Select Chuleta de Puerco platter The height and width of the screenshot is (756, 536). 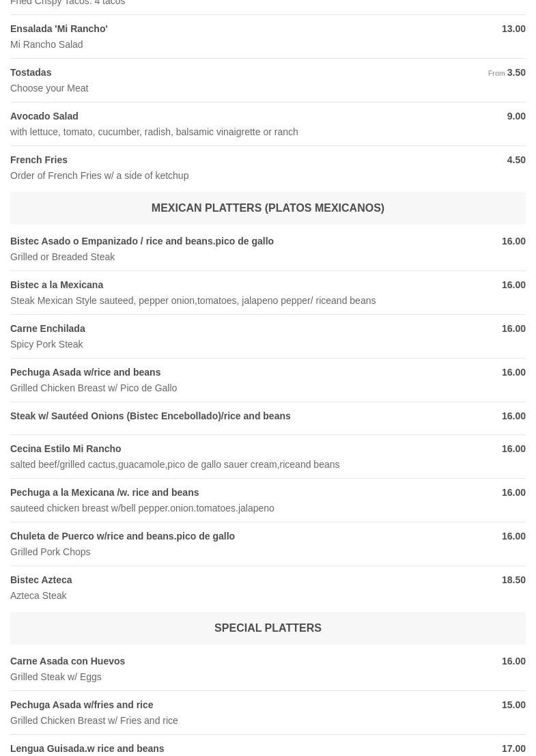pyautogui.click(x=122, y=536)
